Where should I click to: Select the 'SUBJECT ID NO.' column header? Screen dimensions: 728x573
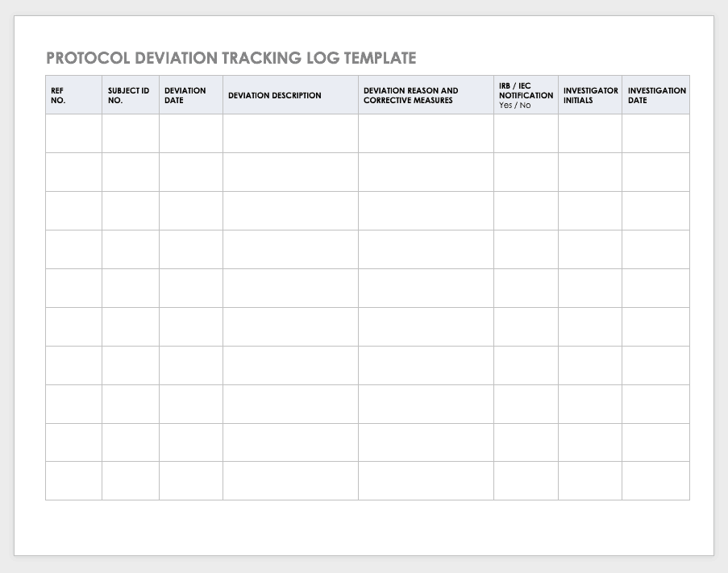pos(129,95)
